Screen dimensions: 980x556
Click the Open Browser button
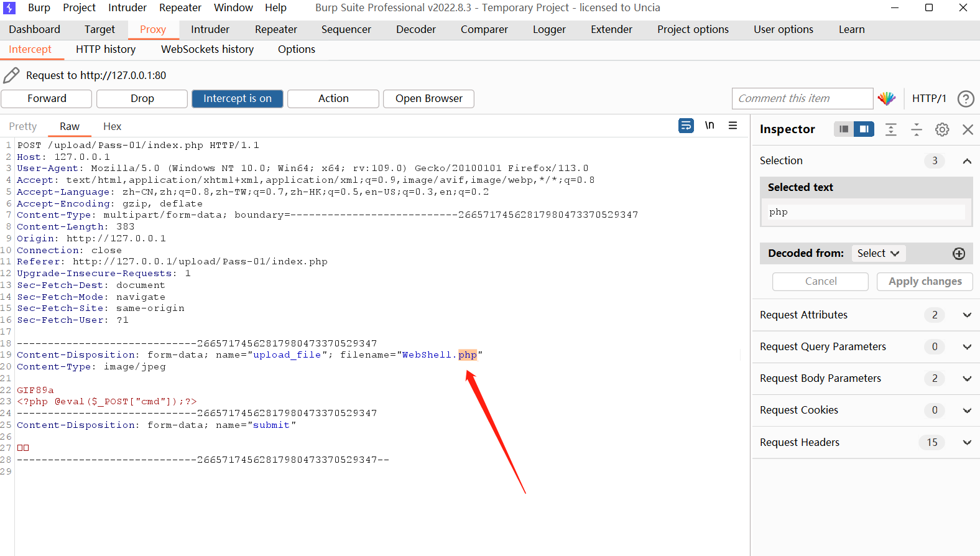(x=429, y=98)
